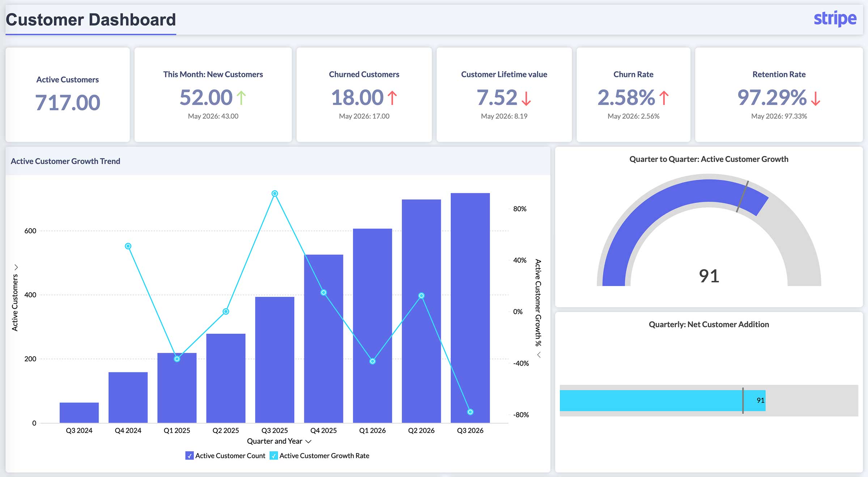Screen dimensions: 868x477
Task: Click the Q4 2025 bar
Action: (324, 339)
